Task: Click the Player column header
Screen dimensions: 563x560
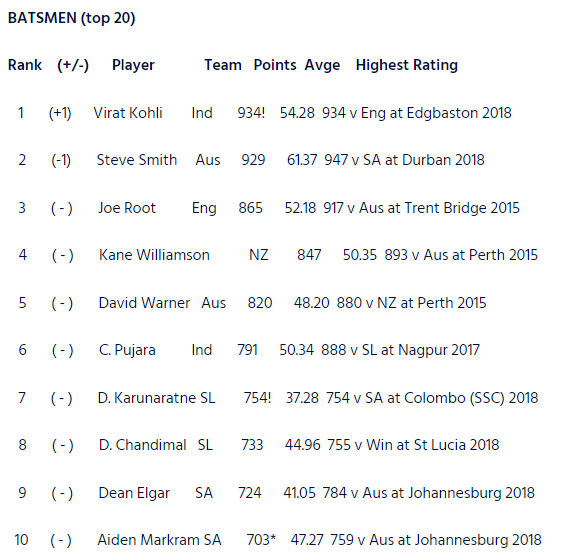Action: [133, 65]
